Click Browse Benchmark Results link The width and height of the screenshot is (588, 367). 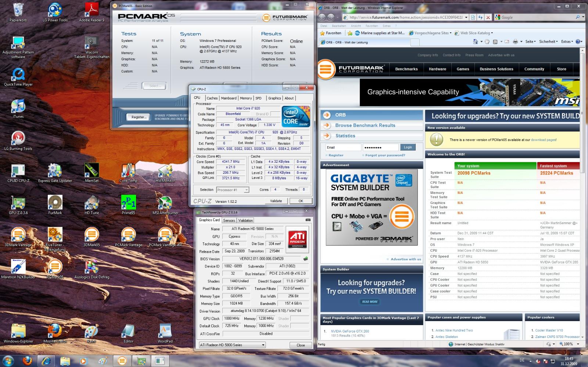[365, 125]
